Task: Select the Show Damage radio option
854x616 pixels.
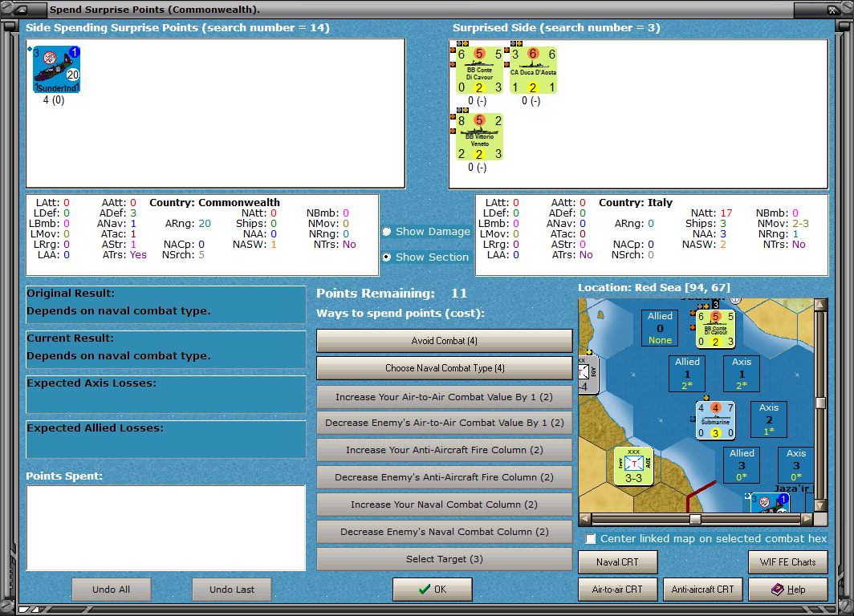Action: tap(426, 232)
